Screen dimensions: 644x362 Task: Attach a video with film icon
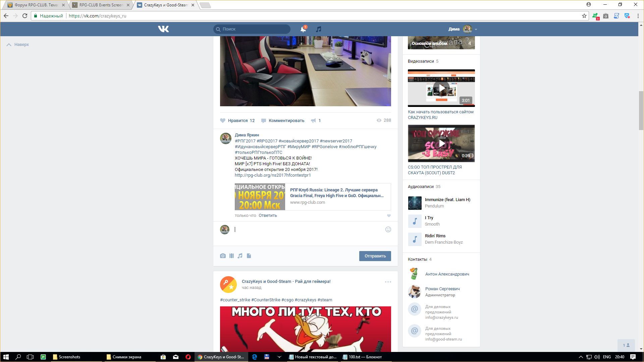pyautogui.click(x=231, y=256)
